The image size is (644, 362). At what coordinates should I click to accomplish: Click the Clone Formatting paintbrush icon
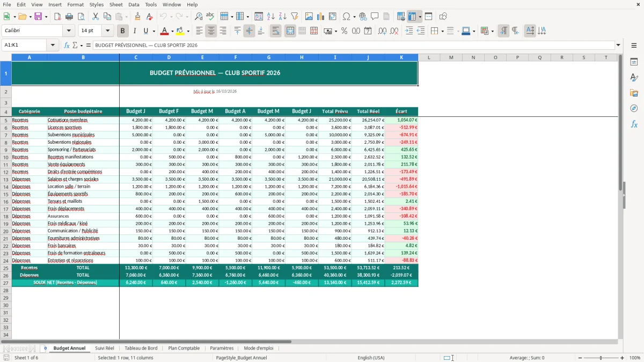click(x=138, y=17)
